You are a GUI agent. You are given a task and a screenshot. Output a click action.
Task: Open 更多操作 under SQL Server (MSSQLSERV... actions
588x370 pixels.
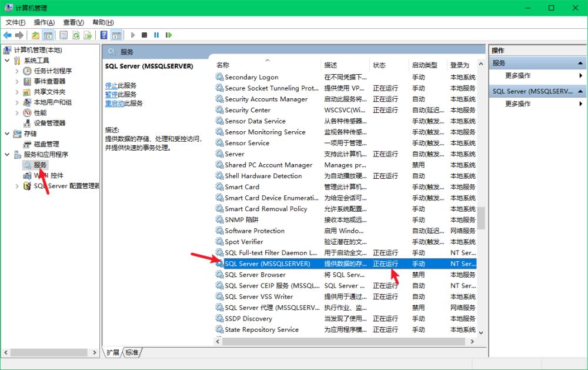click(537, 104)
